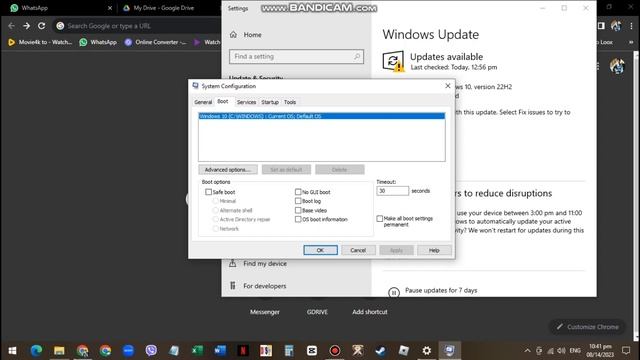Open the Messenger shortcut on new tab page
Image resolution: width=640 pixels, height=360 pixels.
tap(265, 312)
